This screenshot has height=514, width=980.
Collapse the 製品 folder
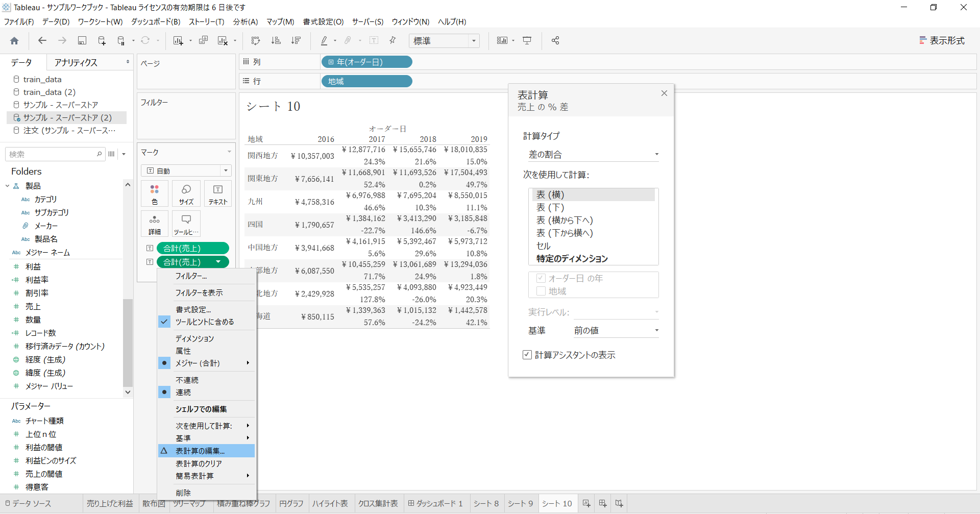(x=7, y=186)
